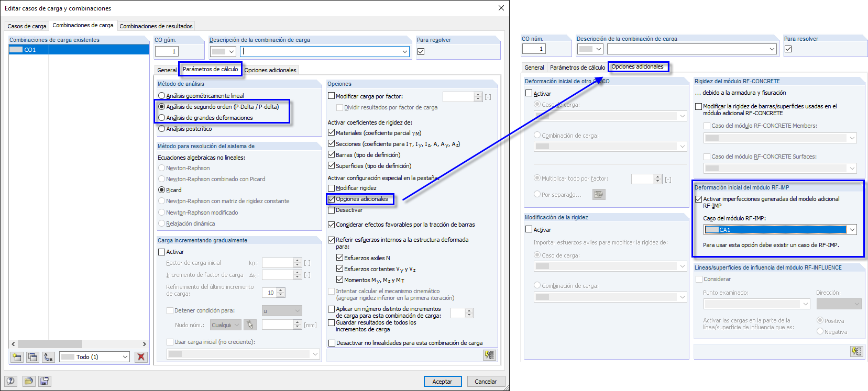This screenshot has height=391, width=868.
Task: Click CO núm. field in right panel
Action: click(x=534, y=49)
